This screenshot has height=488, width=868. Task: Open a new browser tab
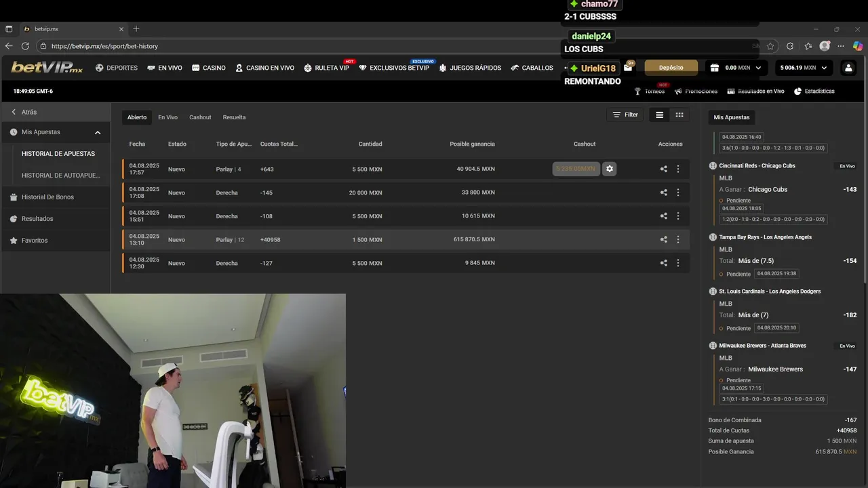(x=136, y=29)
